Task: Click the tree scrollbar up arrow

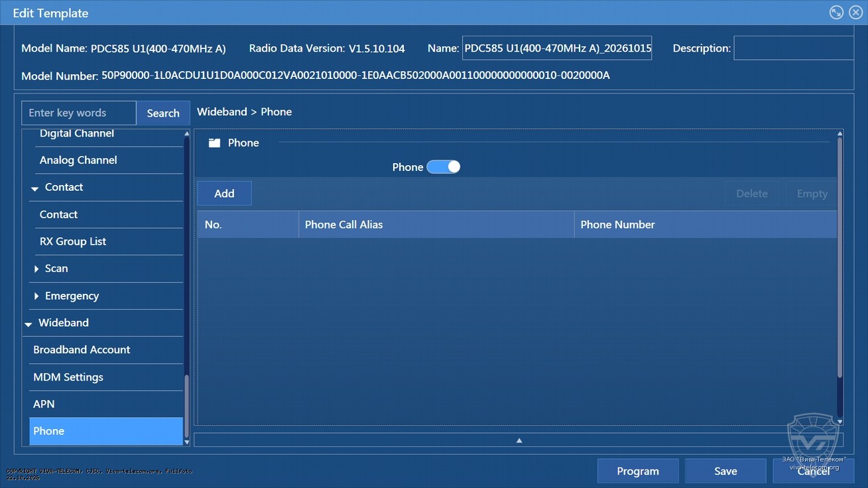Action: pos(187,133)
